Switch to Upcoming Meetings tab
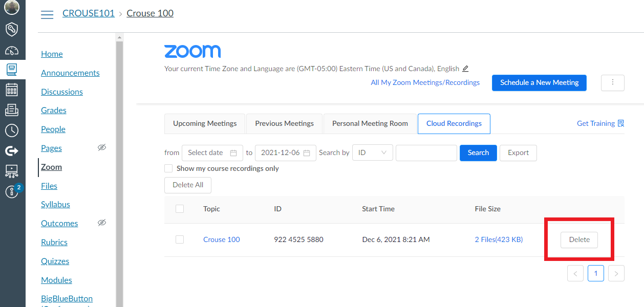644x307 pixels. 205,123
